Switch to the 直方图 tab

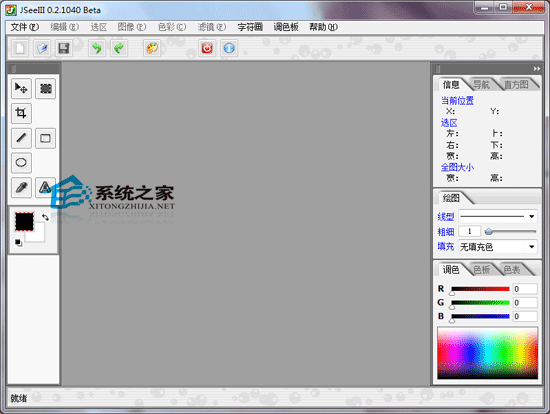516,85
